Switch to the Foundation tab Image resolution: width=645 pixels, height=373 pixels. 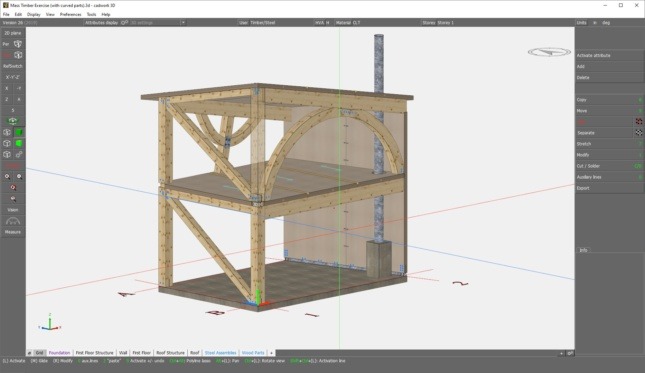[x=59, y=353]
